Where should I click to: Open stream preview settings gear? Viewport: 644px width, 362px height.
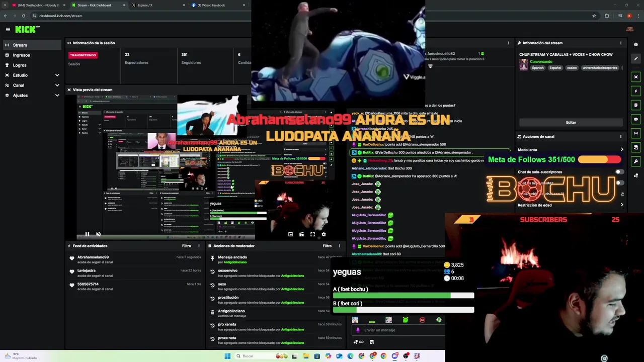tap(324, 234)
